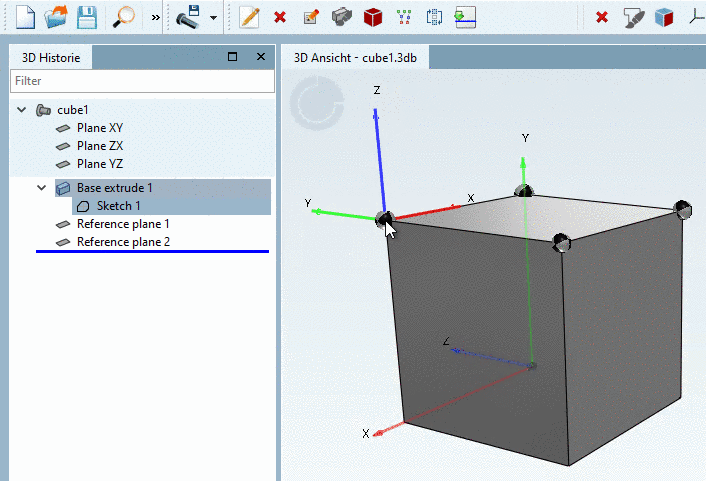Click the cube's top front corner sphere
The width and height of the screenshot is (706, 481).
(561, 243)
